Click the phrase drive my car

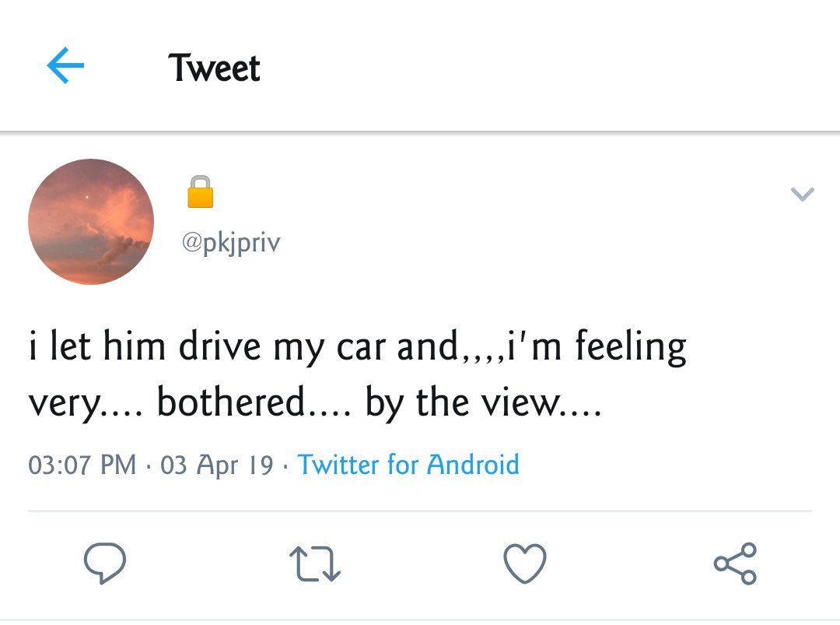pyautogui.click(x=282, y=347)
